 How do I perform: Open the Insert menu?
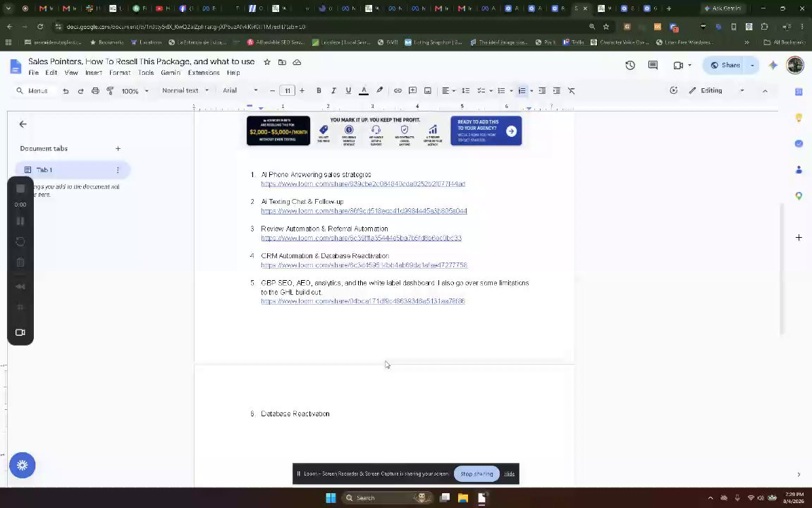pyautogui.click(x=94, y=73)
